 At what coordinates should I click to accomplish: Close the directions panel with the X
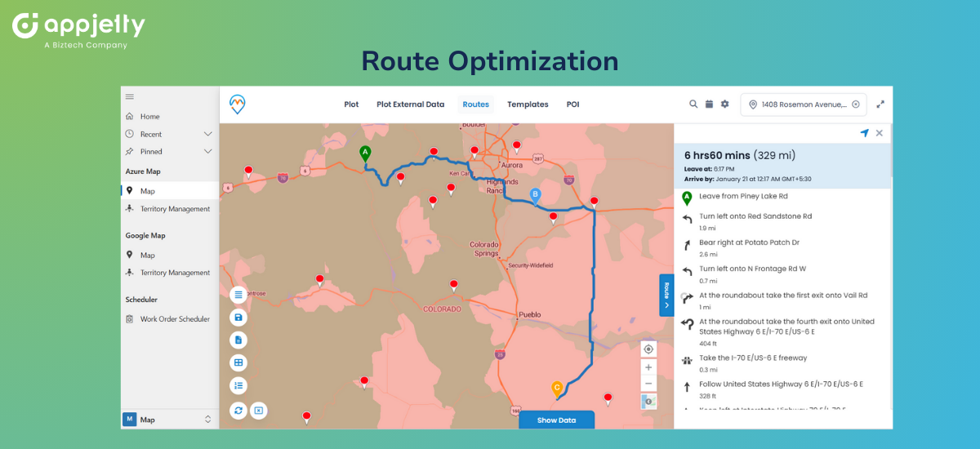pyautogui.click(x=880, y=133)
